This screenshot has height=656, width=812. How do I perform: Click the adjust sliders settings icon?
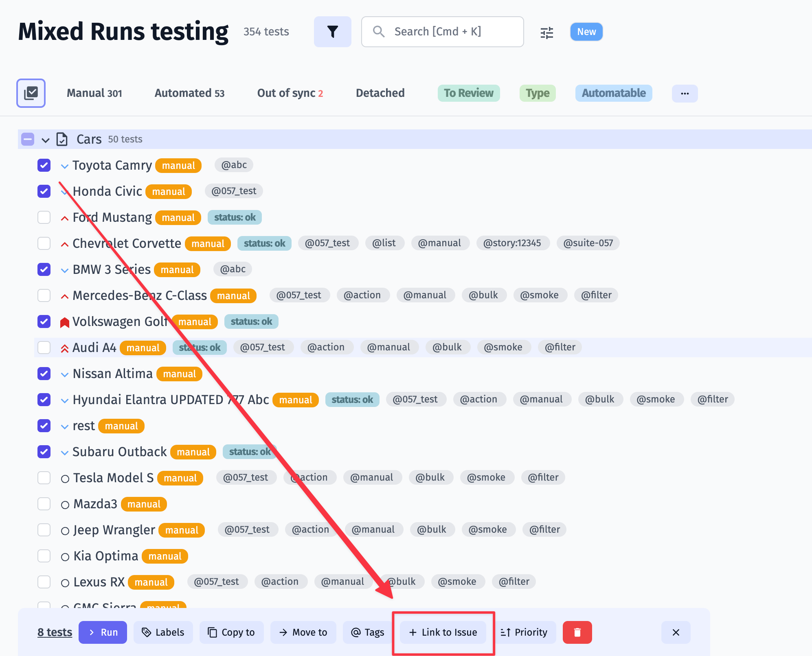tap(546, 31)
